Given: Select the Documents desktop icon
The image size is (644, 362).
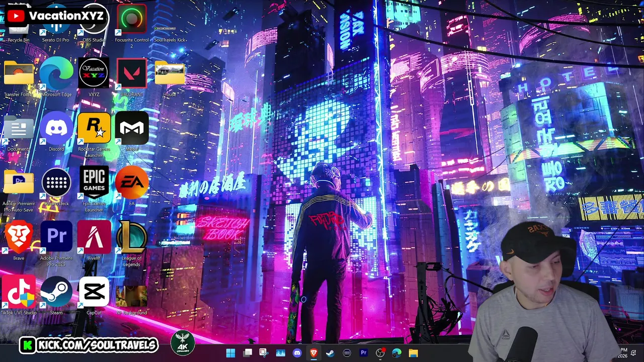Looking at the screenshot, I should [19, 132].
